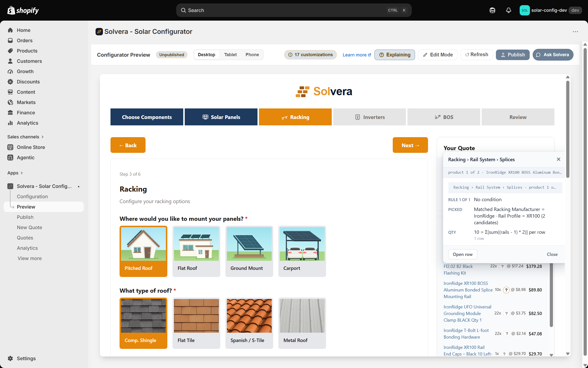Toggle the Explaining mode button

point(394,55)
